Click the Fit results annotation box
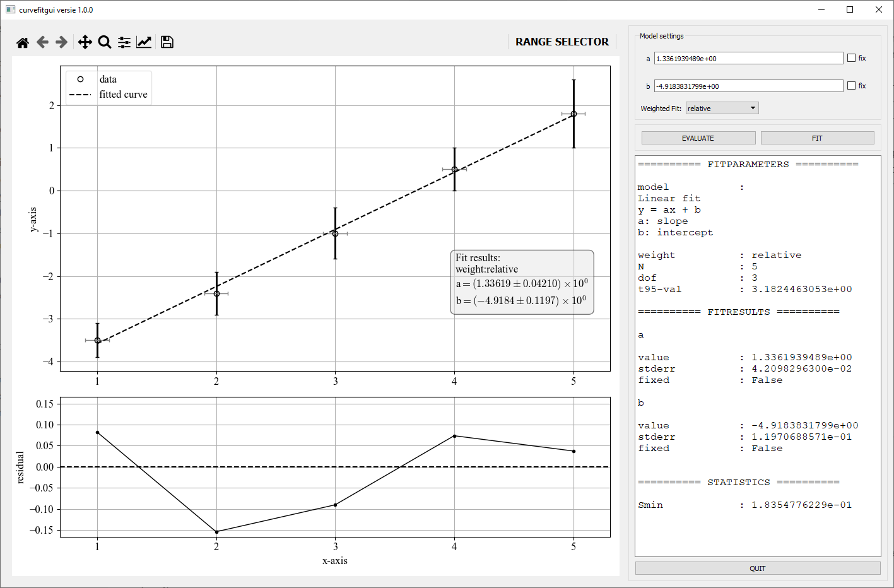Viewport: 894px width, 588px height. coord(522,282)
